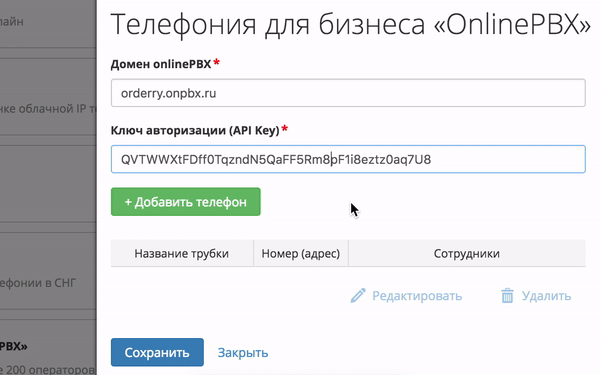Save settings with the Сохранить button
Image resolution: width=600 pixels, height=375 pixels.
pyautogui.click(x=157, y=352)
